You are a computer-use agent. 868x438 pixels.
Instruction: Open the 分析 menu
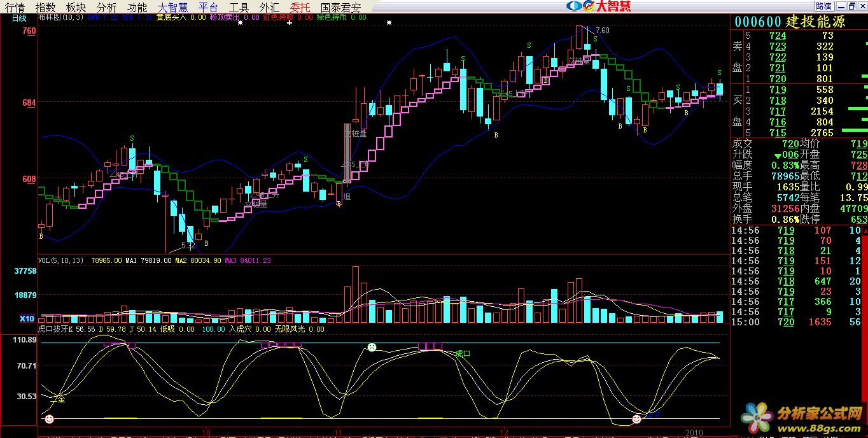107,8
